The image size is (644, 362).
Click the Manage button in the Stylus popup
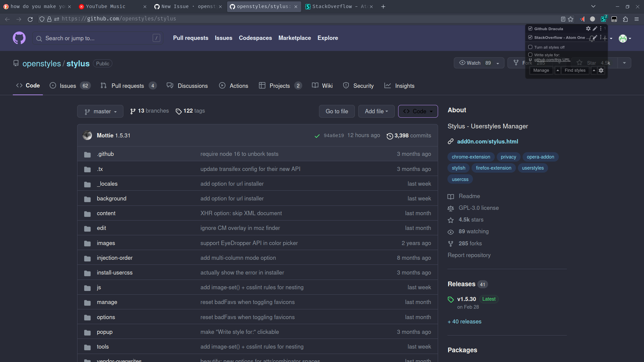click(541, 70)
